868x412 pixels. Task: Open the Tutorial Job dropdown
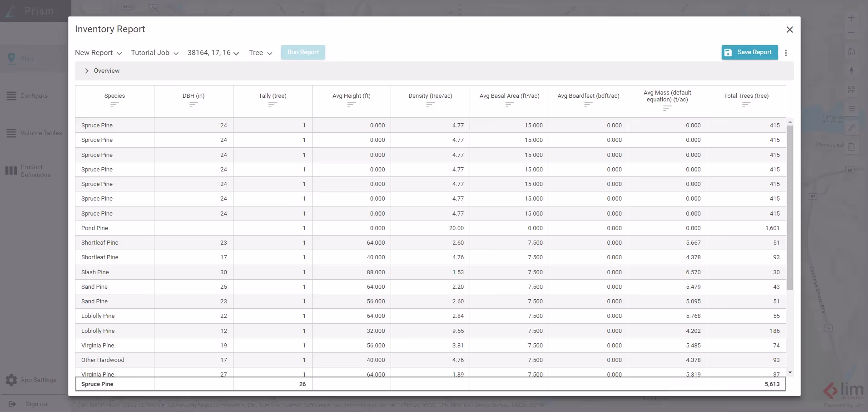(x=155, y=53)
